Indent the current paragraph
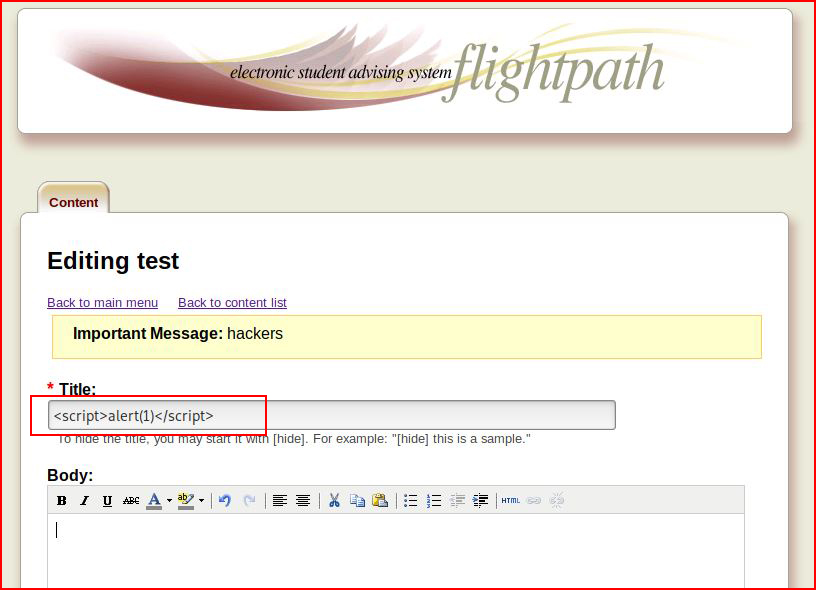This screenshot has width=816, height=590. (x=480, y=501)
